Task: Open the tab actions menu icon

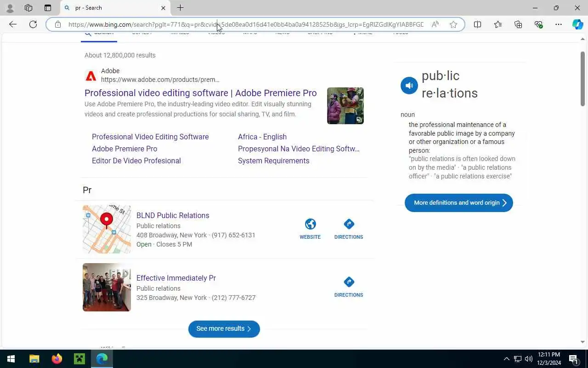Action: tap(48, 8)
